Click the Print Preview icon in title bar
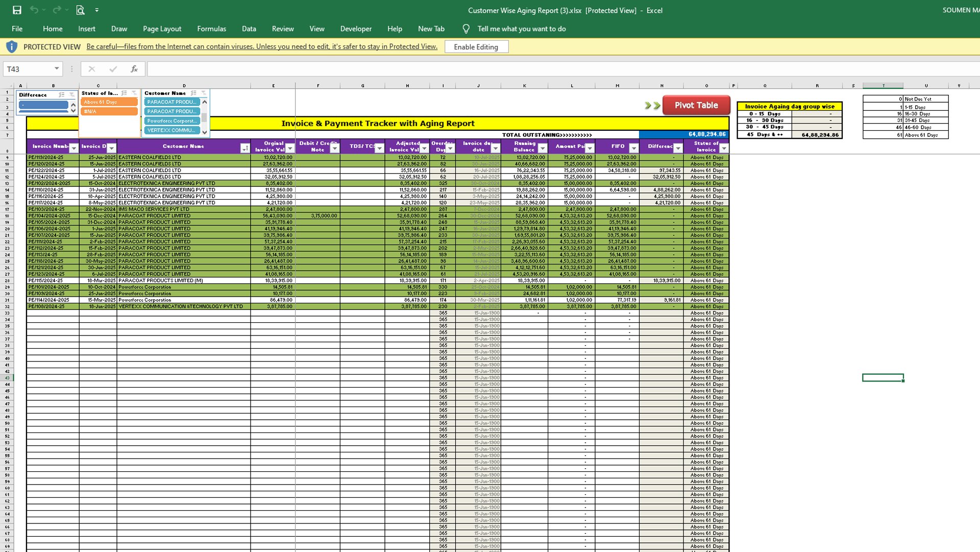The height and width of the screenshot is (552, 980). coord(80,10)
